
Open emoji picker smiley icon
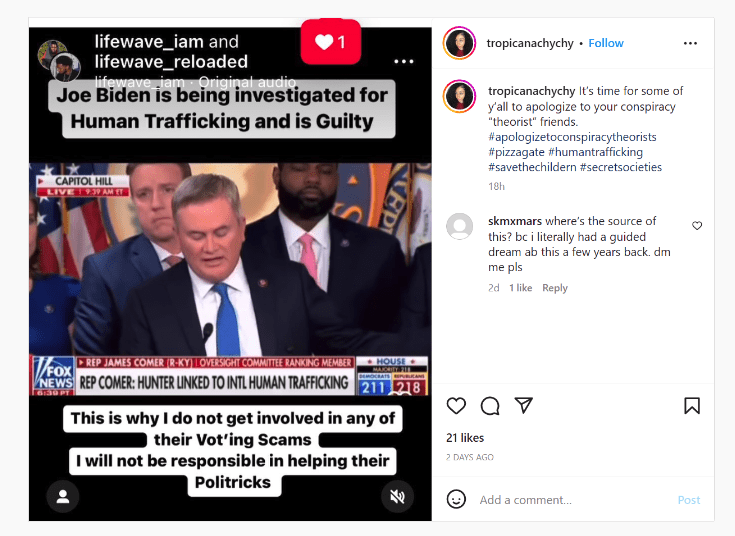click(x=456, y=499)
